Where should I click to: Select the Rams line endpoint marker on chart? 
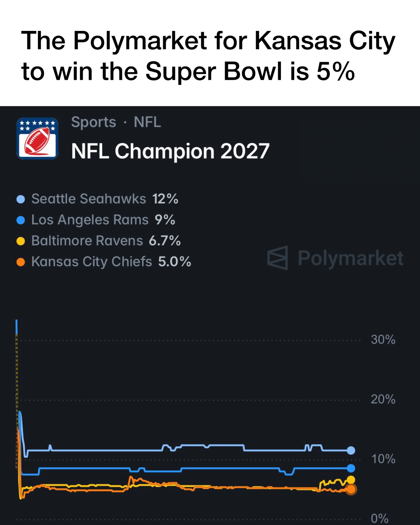pos(351,468)
